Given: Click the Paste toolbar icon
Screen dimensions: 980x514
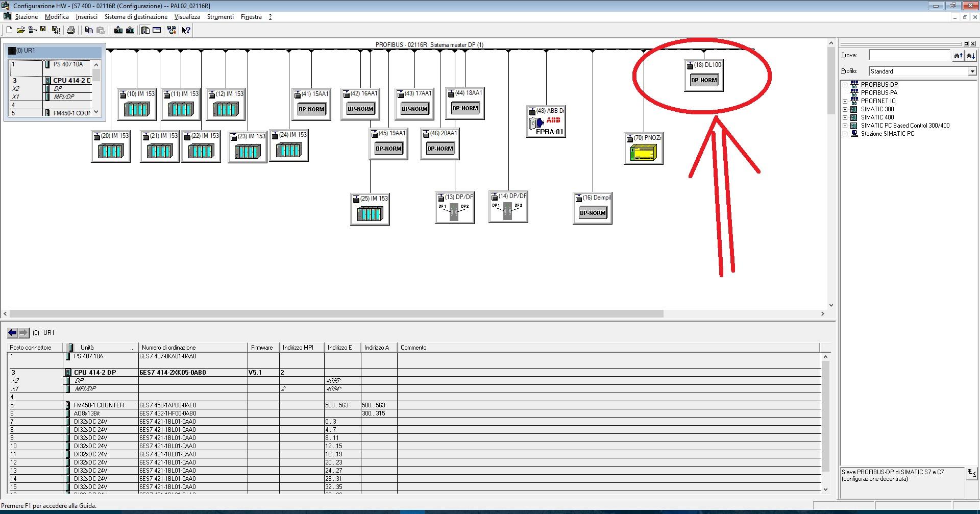Looking at the screenshot, I should [x=101, y=30].
